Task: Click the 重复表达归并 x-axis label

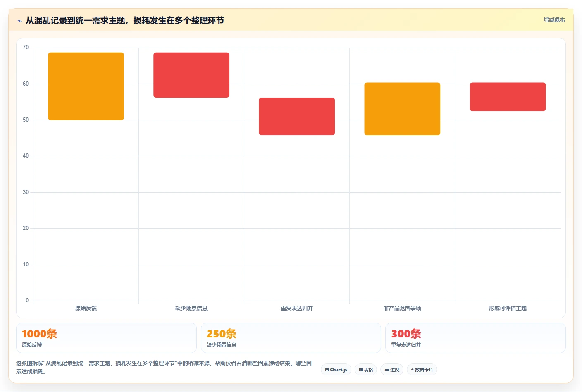Action: pos(297,308)
